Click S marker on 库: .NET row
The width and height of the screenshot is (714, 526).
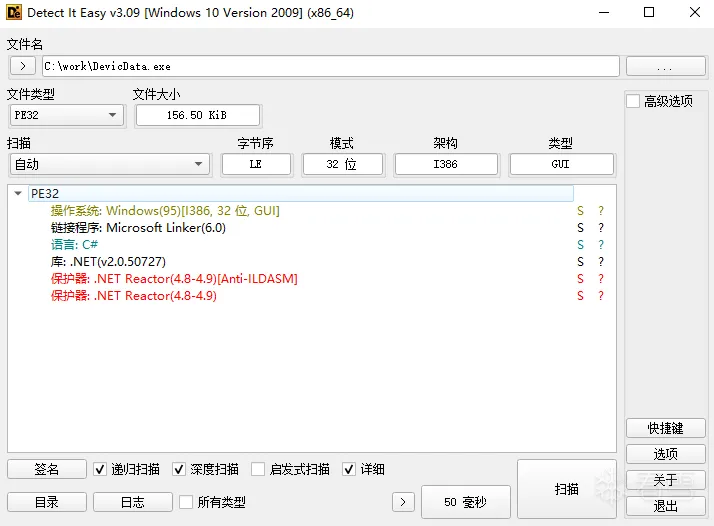click(580, 262)
